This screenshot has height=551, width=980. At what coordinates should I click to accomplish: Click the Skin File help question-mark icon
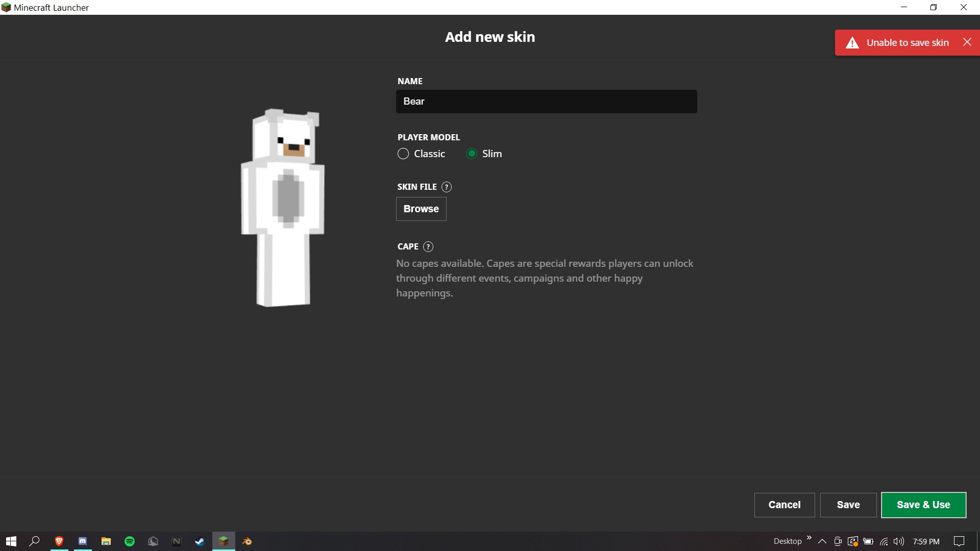(447, 187)
